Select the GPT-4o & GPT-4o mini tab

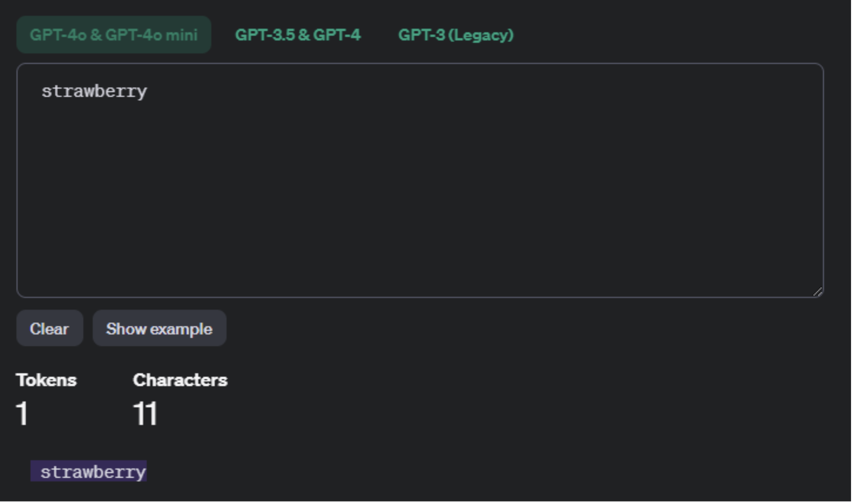[114, 35]
